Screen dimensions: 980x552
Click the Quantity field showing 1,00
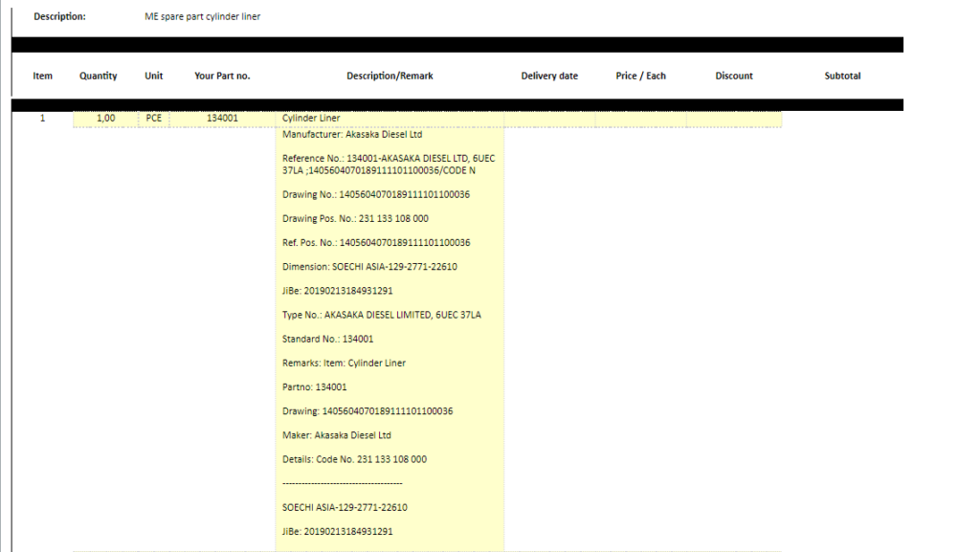coord(105,119)
